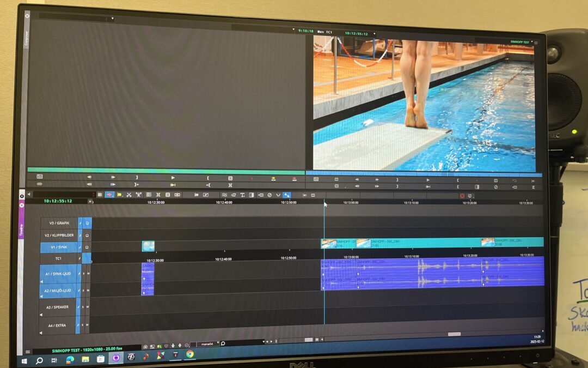
Task: Open the Mas TC1 timecode display dropdown
Action: [373, 34]
